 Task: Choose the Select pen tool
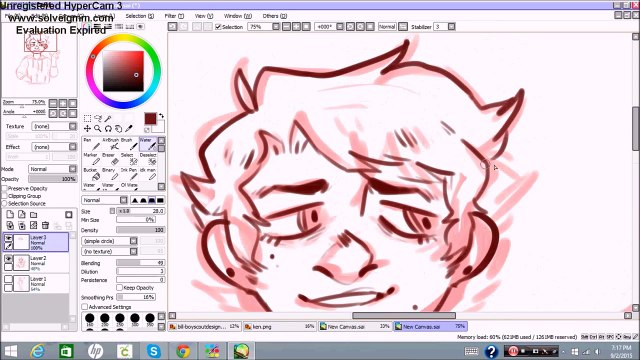point(129,159)
